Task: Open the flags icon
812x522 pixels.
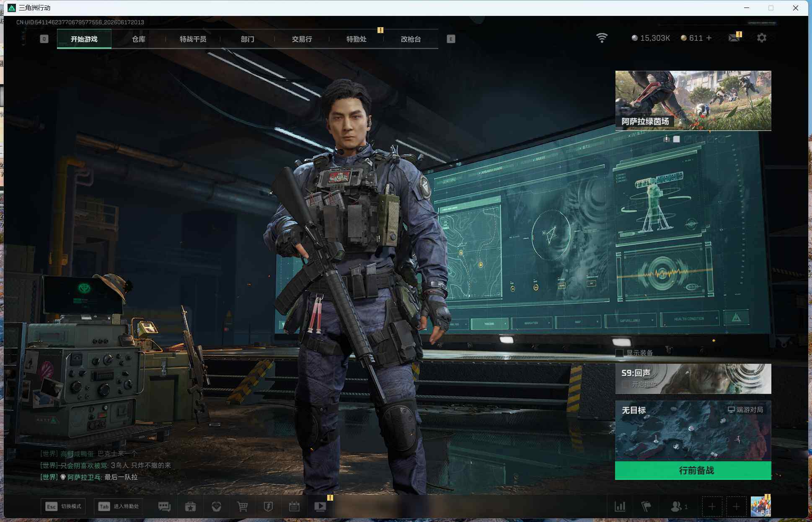Action: (x=646, y=507)
